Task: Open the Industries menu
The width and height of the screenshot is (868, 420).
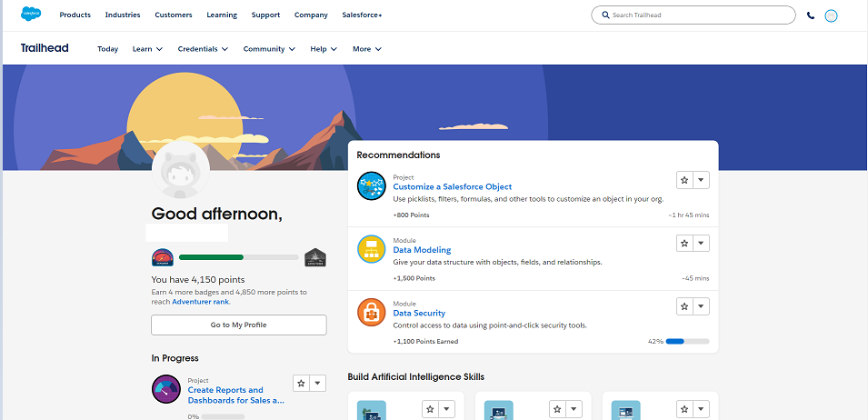Action: (123, 15)
